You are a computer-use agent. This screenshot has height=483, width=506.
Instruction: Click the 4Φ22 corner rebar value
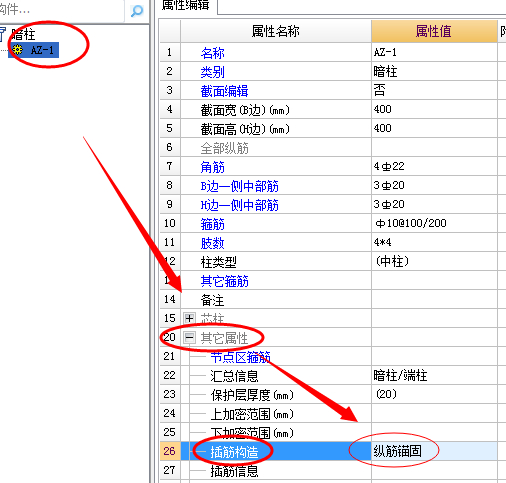[x=434, y=166]
